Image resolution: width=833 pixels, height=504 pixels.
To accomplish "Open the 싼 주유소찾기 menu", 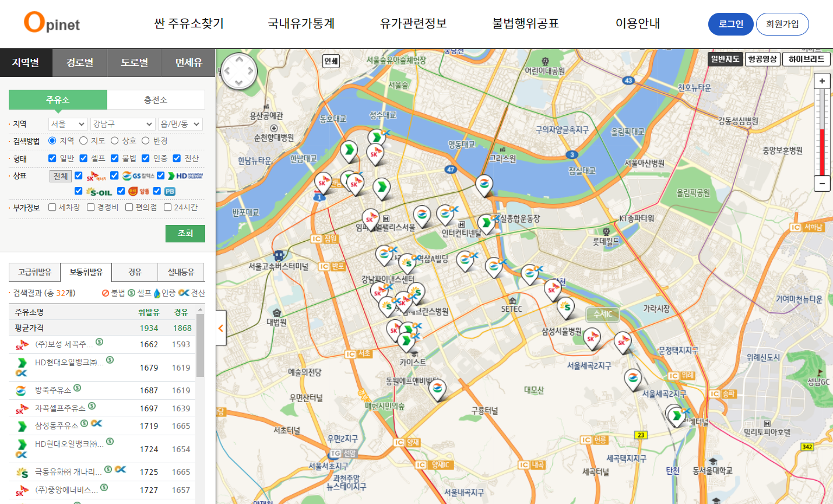I will (x=189, y=23).
